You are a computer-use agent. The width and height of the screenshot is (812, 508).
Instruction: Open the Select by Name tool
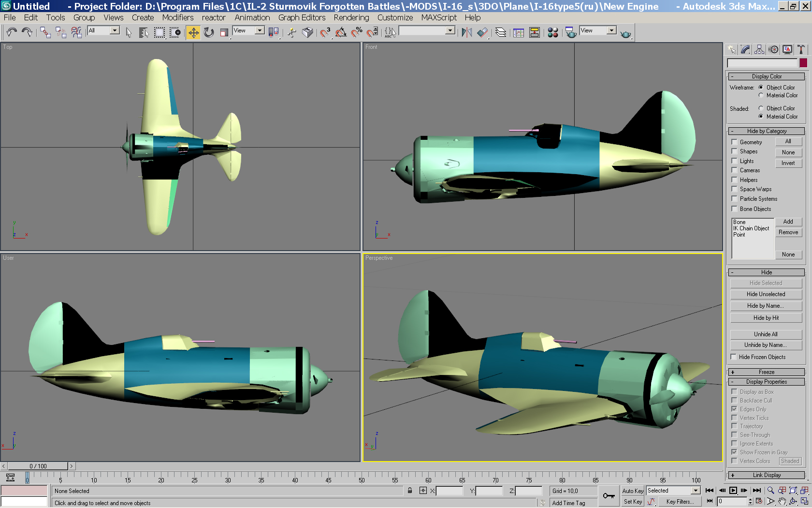click(x=144, y=32)
